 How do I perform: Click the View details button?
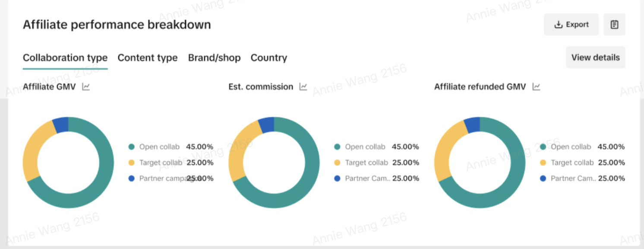click(x=595, y=57)
